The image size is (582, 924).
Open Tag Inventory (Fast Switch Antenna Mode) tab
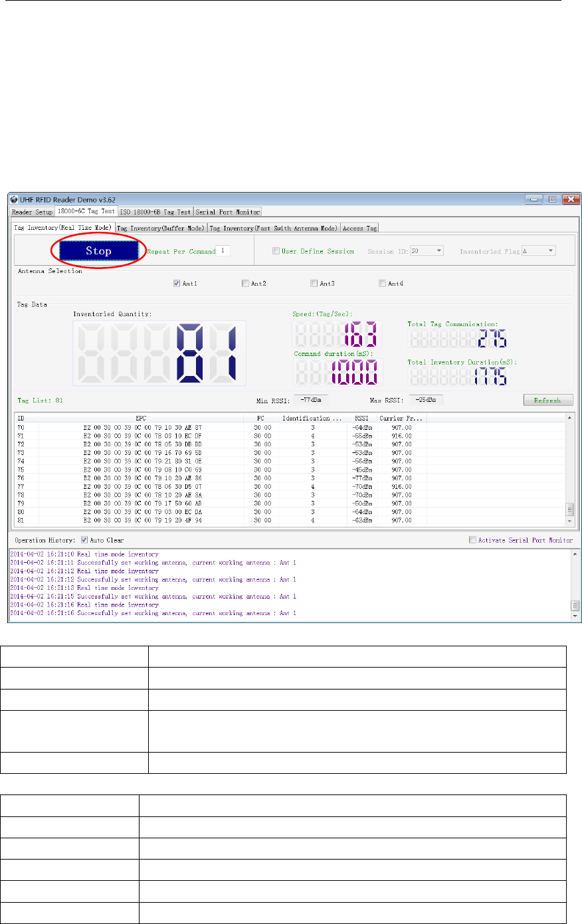click(274, 229)
